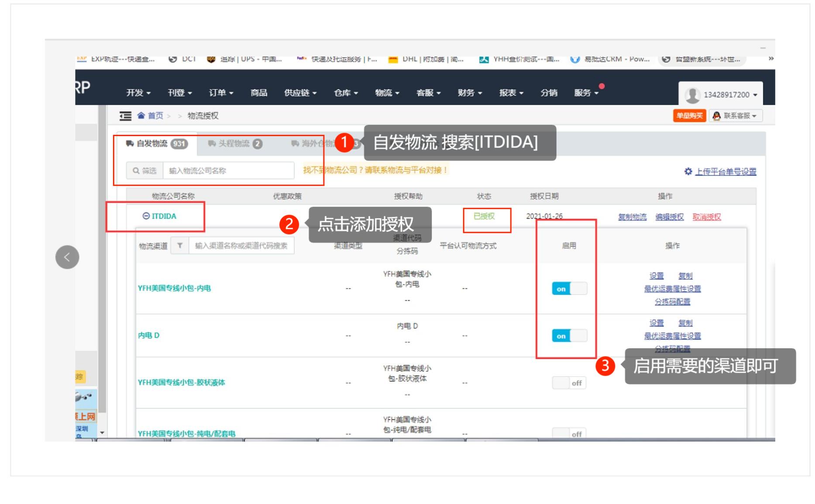Click the YFH美国专线小包-胶状液体 channel name
The width and height of the screenshot is (815, 504).
click(x=181, y=383)
